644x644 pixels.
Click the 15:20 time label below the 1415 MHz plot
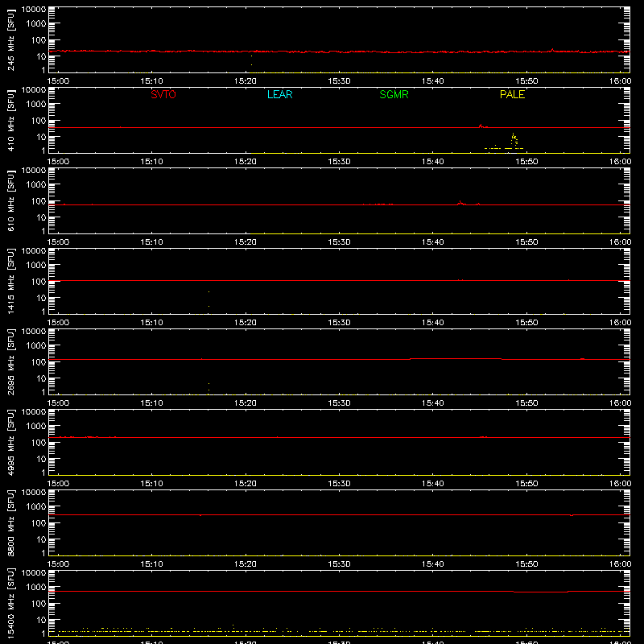246,323
